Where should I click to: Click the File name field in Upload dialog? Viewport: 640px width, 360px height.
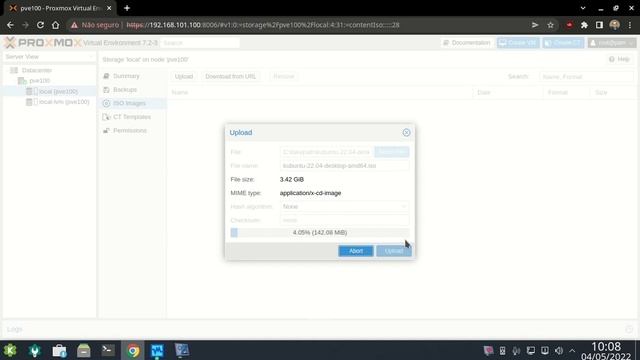click(x=344, y=166)
